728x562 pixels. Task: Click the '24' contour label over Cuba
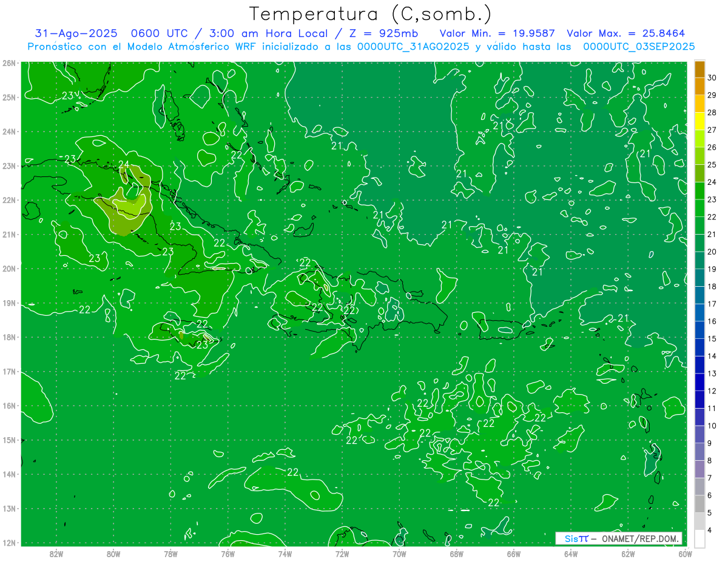pos(124,164)
